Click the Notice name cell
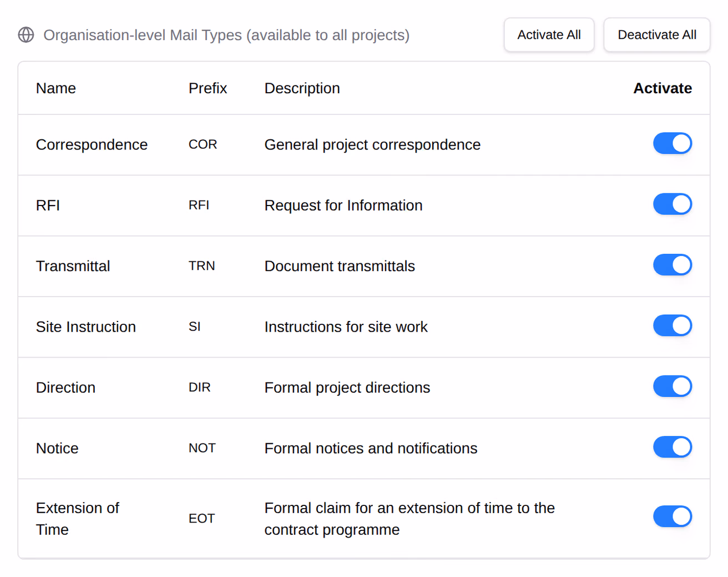This screenshot has height=577, width=728. (x=57, y=448)
